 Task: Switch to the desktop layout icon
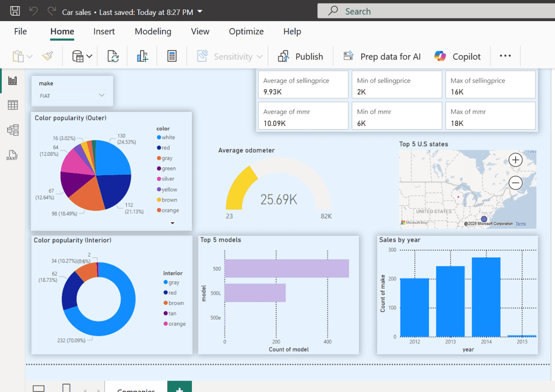[x=39, y=388]
